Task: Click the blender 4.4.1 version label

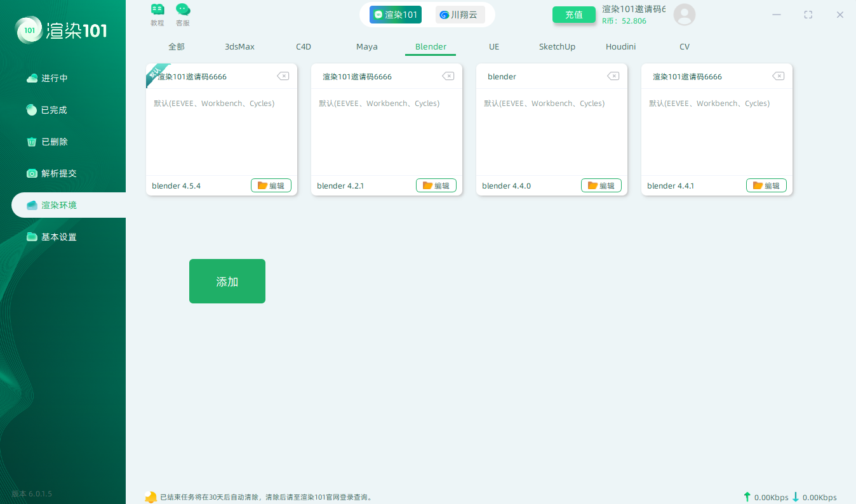Action: click(x=671, y=186)
